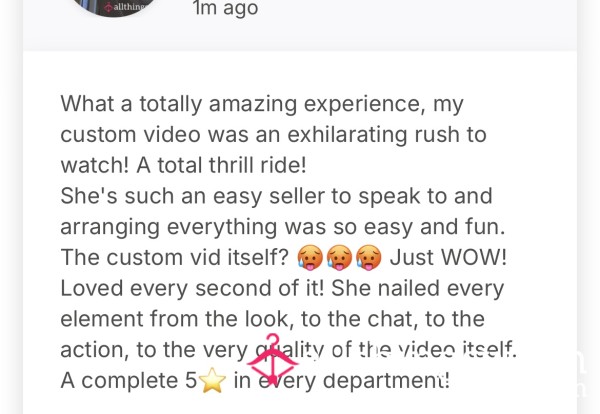
Task: Click the "She's such an easy seller" line
Action: [276, 197]
